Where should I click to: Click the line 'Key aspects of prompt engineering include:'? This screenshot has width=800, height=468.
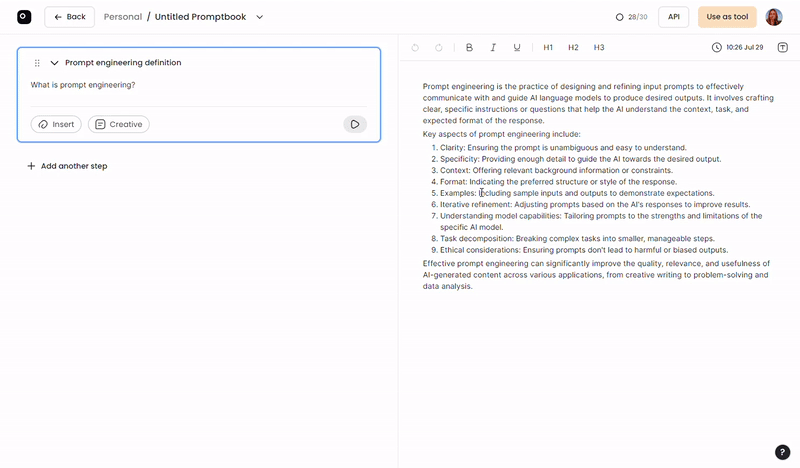pyautogui.click(x=502, y=134)
